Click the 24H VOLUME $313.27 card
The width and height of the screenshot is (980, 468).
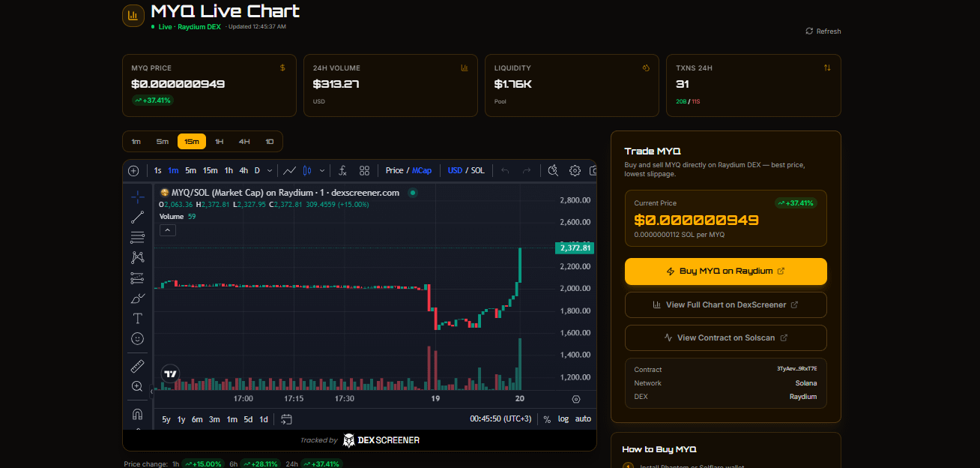tap(390, 85)
